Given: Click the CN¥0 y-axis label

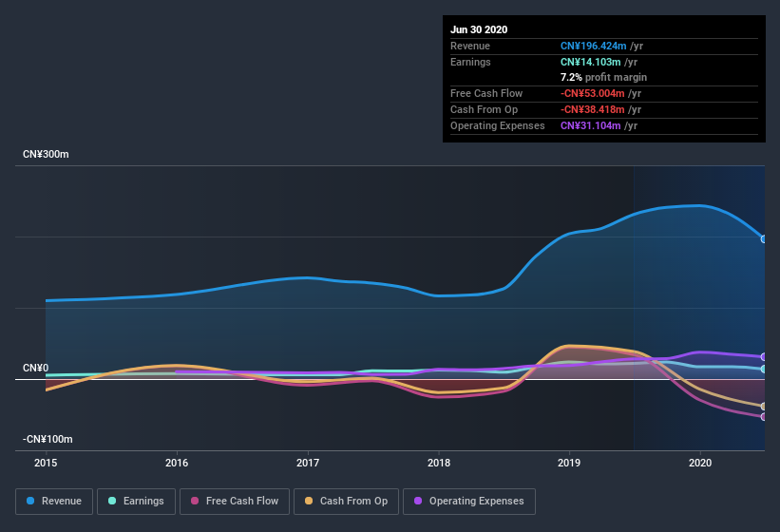Looking at the screenshot, I should point(36,368).
